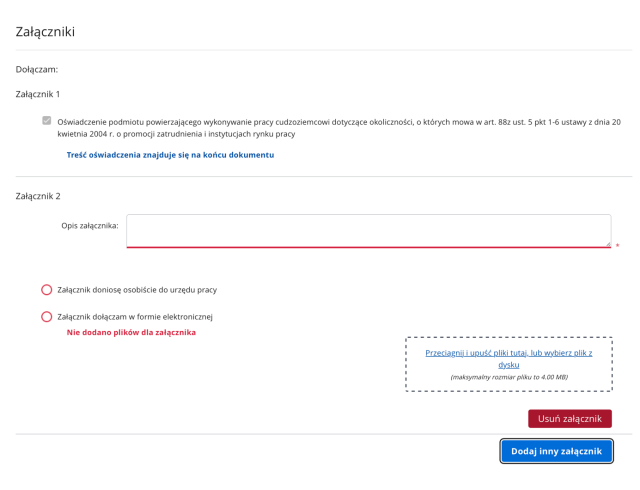
Task: Click the maksymalny rozmiar pliku note in dropzone
Action: click(509, 377)
